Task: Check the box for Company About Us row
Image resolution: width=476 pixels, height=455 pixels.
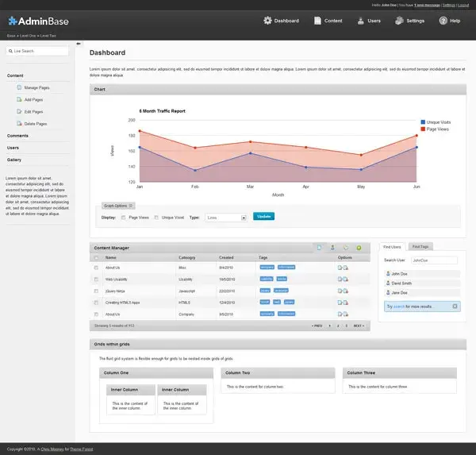Action: coord(96,314)
